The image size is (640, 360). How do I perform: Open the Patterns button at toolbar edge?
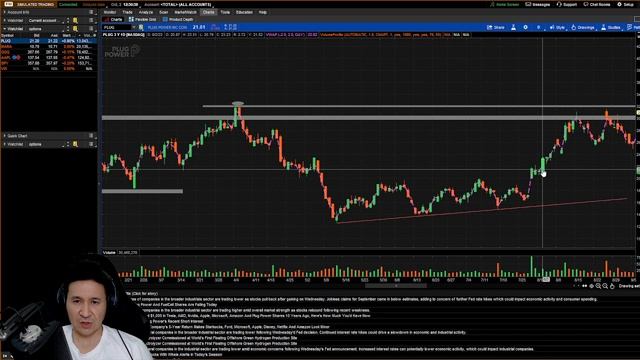coord(633,27)
